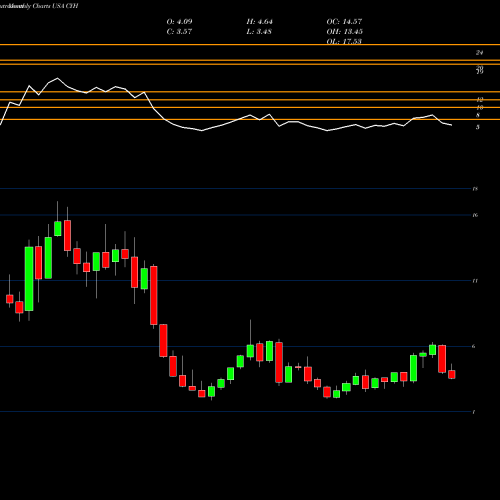Click the '5' indicator axis label
This screenshot has height=500, width=500.
click(478, 127)
